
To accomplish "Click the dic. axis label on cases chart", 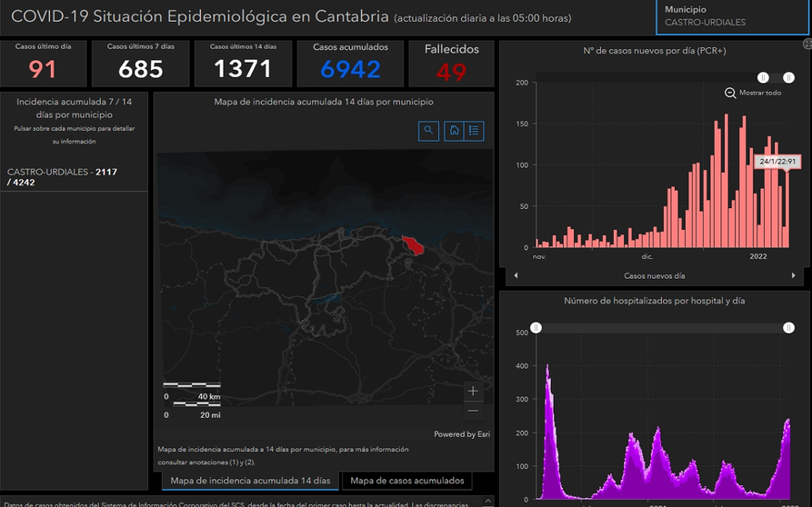I will (647, 256).
